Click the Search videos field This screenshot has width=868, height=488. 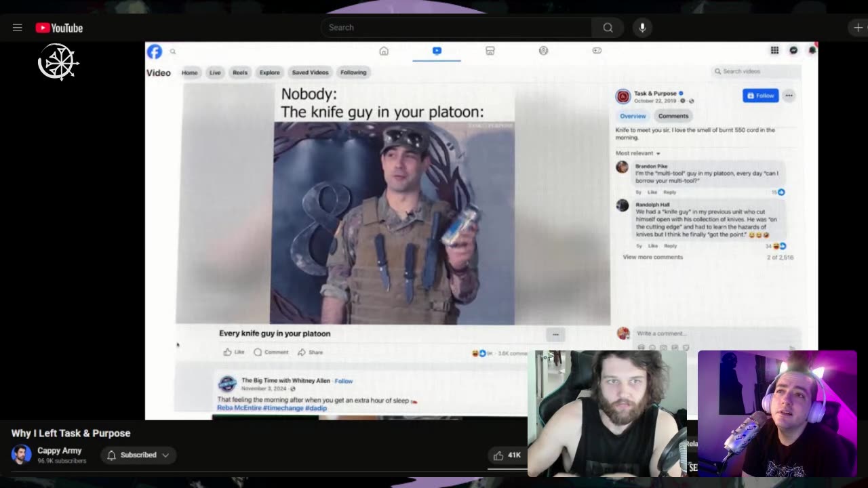click(x=755, y=71)
